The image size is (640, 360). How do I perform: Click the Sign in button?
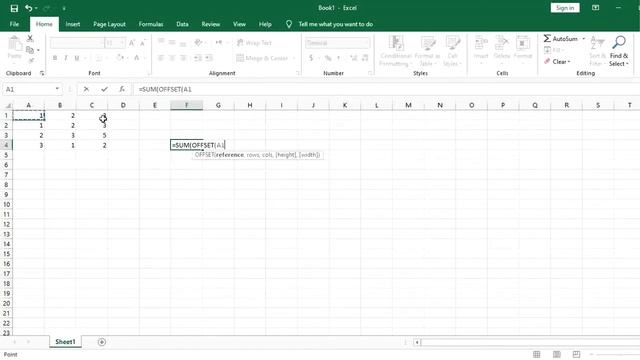click(565, 8)
